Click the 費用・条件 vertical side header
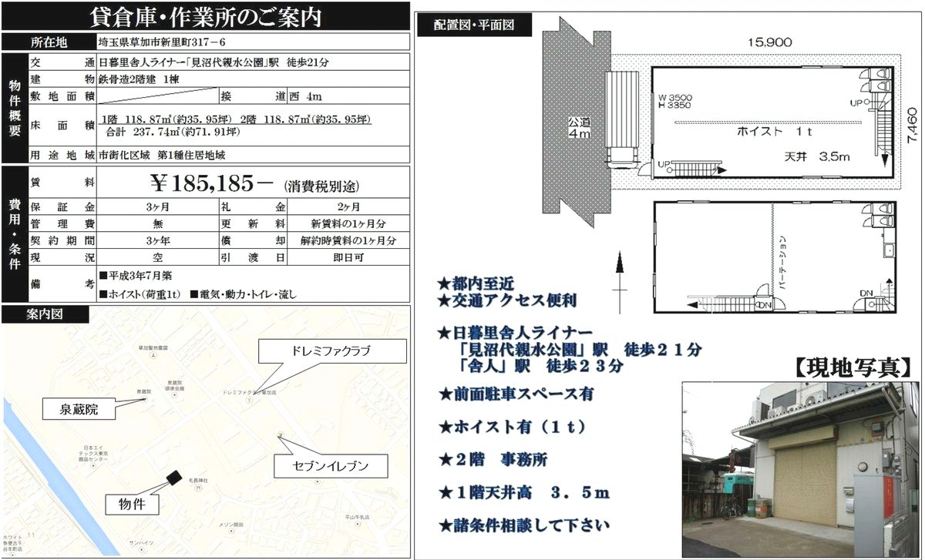The height and width of the screenshot is (560, 925). pyautogui.click(x=14, y=234)
